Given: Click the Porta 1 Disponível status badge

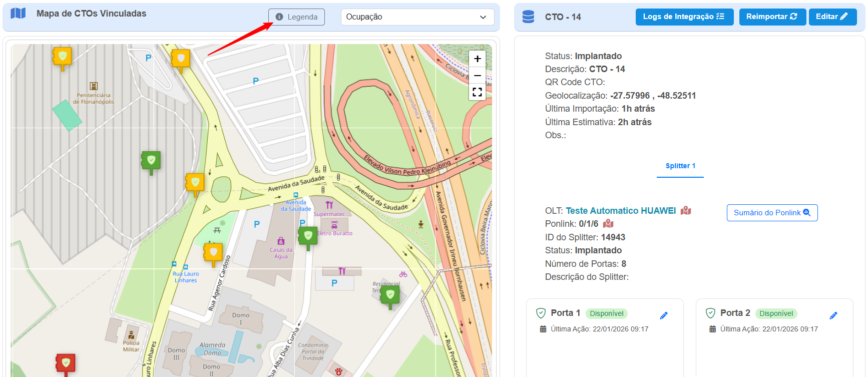Looking at the screenshot, I should tap(606, 314).
